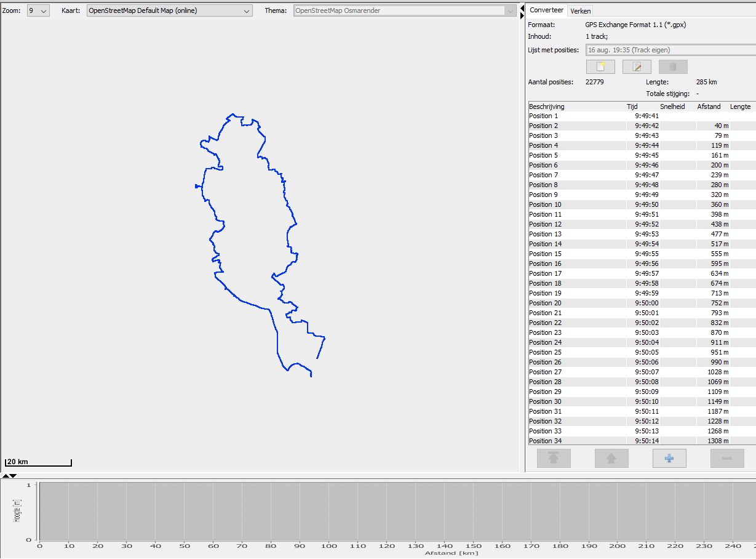The height and width of the screenshot is (559, 756).
Task: Click the move position to top button
Action: point(554,458)
